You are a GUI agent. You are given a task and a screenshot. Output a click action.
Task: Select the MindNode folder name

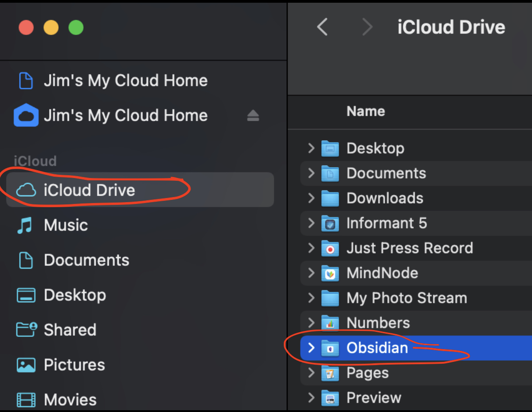(382, 273)
